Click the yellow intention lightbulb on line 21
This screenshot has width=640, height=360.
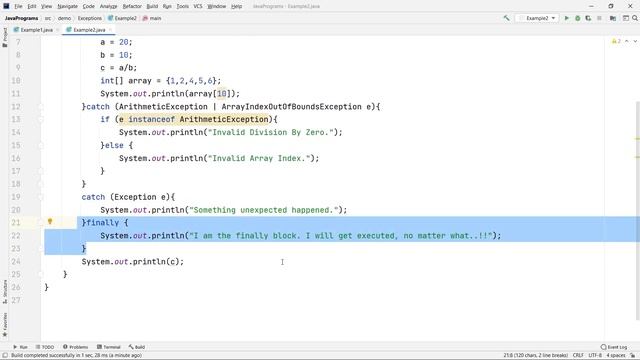tap(50, 222)
